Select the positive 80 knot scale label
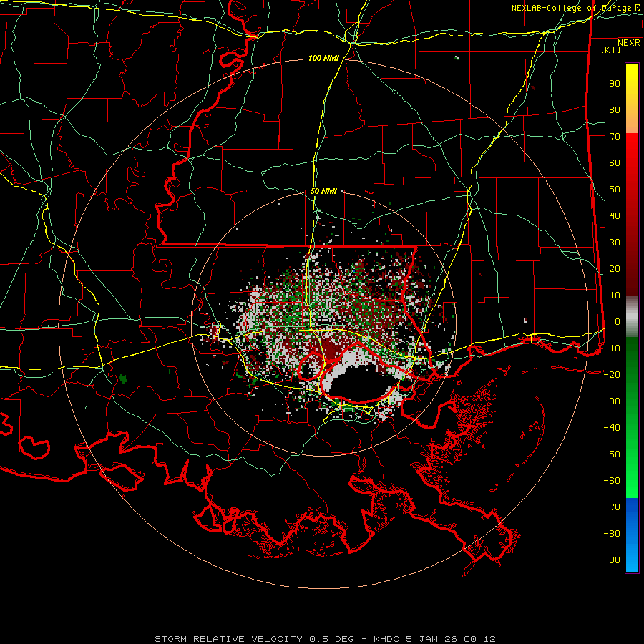This screenshot has height=644, width=644. coord(615,110)
